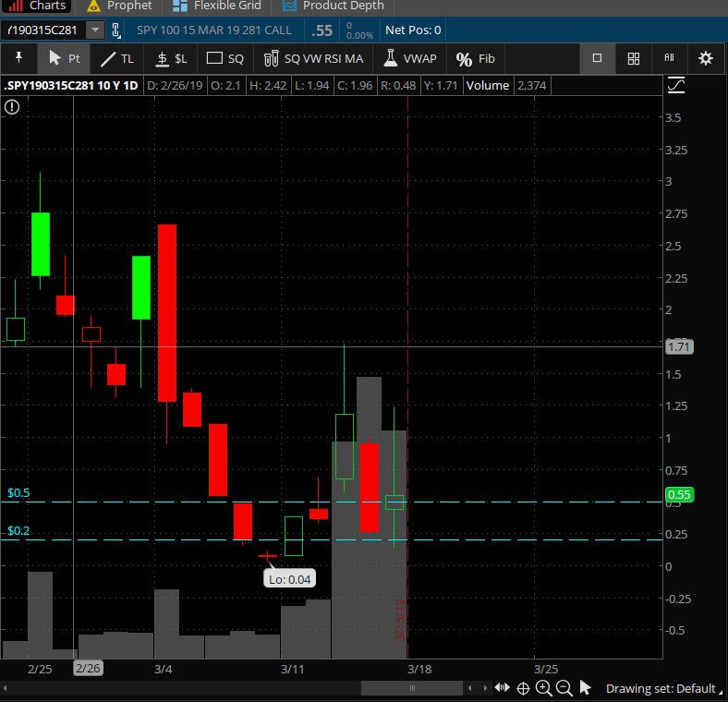The height and width of the screenshot is (702, 728).
Task: Select the SQ rectangle tool
Action: 224,58
